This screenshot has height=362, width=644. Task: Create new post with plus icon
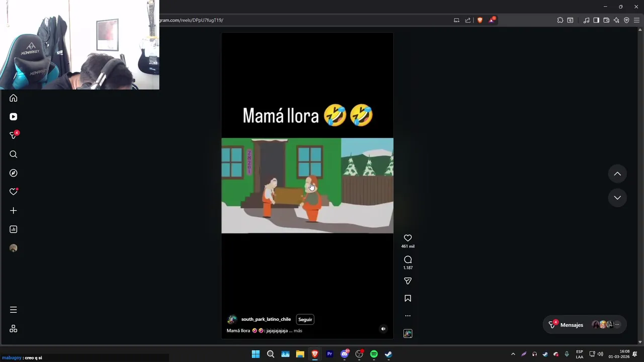click(x=14, y=211)
